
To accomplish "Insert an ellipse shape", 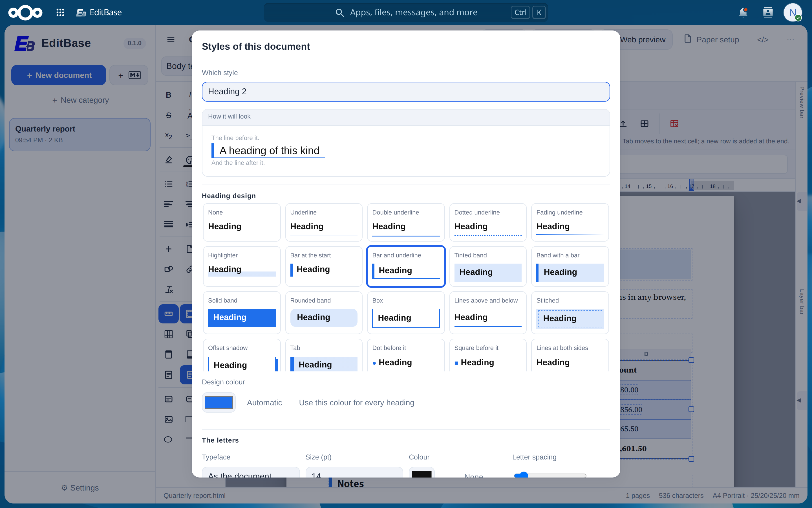I will click(x=168, y=439).
